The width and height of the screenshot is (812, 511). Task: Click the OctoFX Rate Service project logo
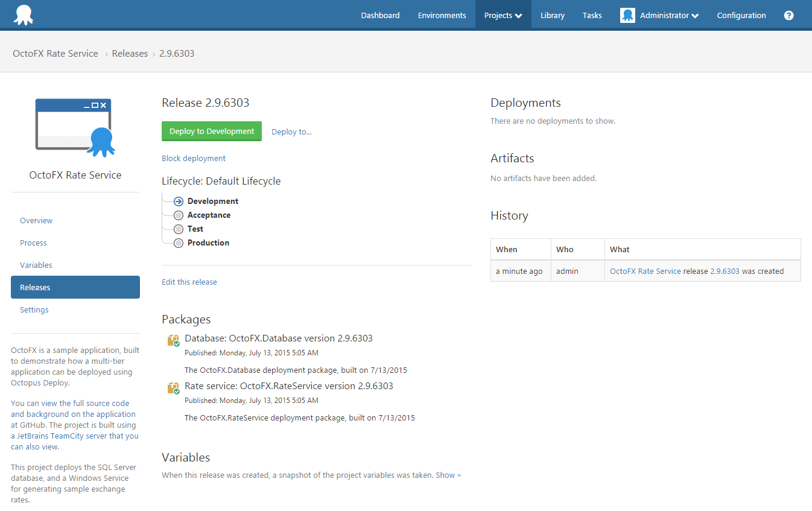click(x=75, y=127)
